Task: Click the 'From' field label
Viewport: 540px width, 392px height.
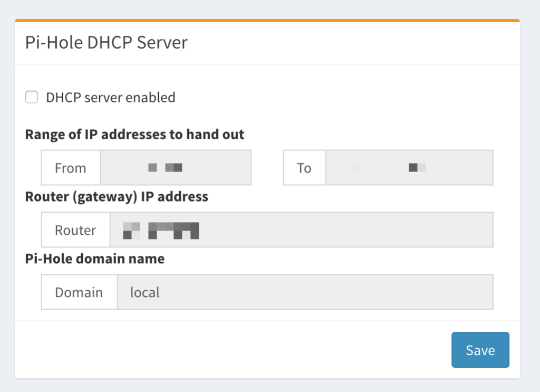Action: [71, 168]
